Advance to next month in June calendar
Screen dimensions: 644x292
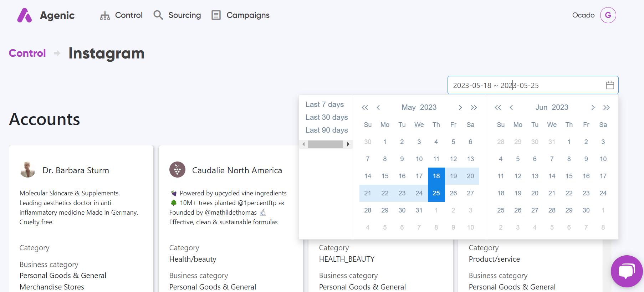pos(593,108)
